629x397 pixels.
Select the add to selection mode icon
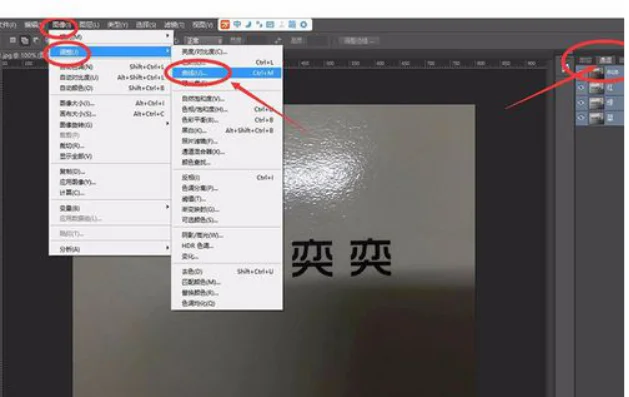tap(24, 40)
